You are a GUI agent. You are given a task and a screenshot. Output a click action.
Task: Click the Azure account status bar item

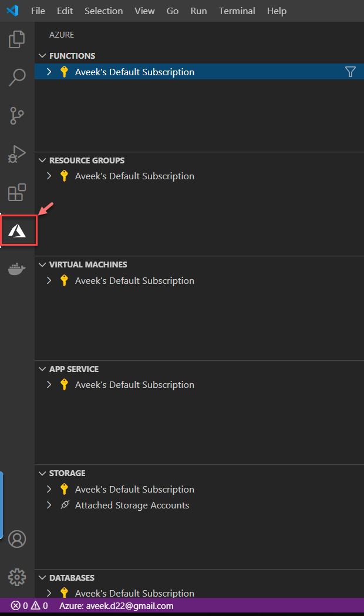pyautogui.click(x=116, y=605)
